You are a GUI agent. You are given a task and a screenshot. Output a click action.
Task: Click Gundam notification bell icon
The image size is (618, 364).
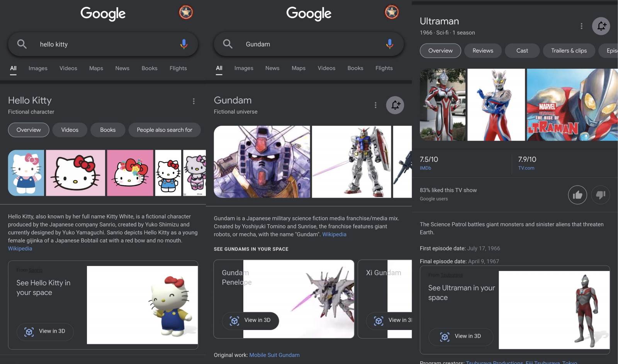(x=395, y=105)
